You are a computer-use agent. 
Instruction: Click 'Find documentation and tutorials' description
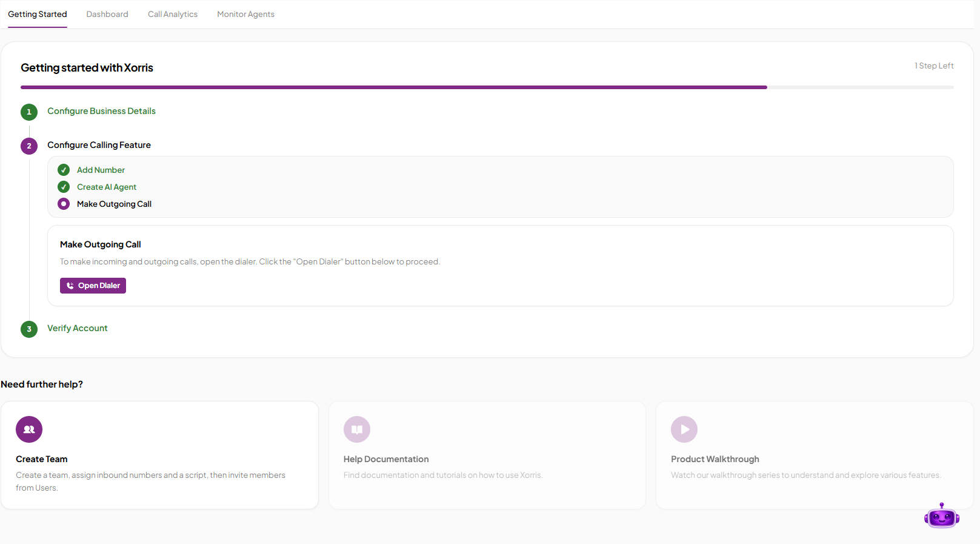443,475
